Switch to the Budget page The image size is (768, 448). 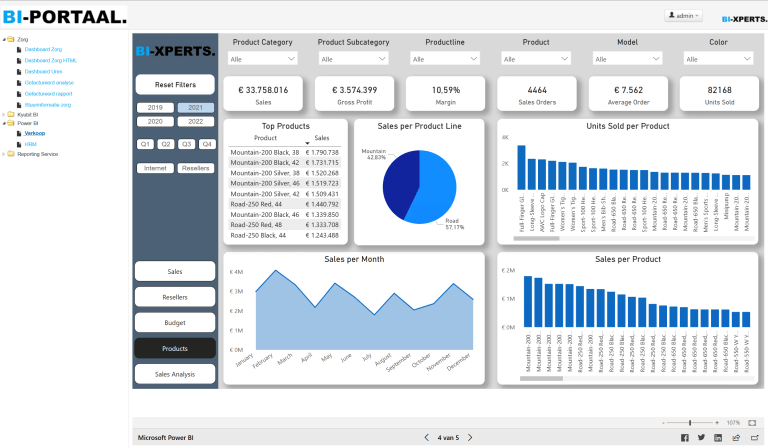click(175, 322)
